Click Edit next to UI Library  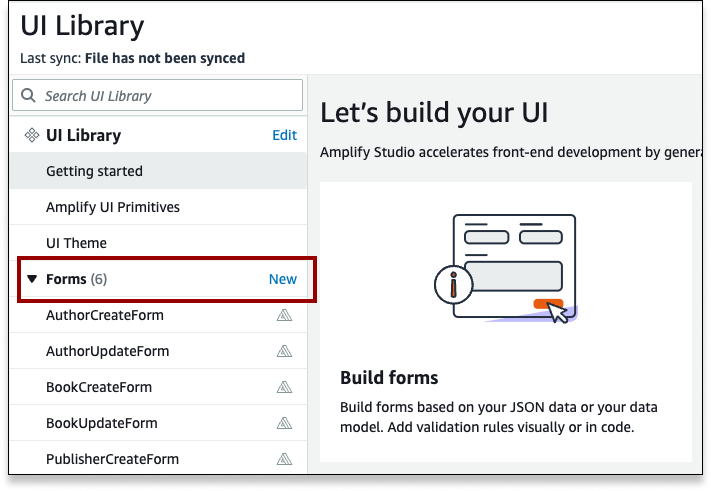coord(284,135)
